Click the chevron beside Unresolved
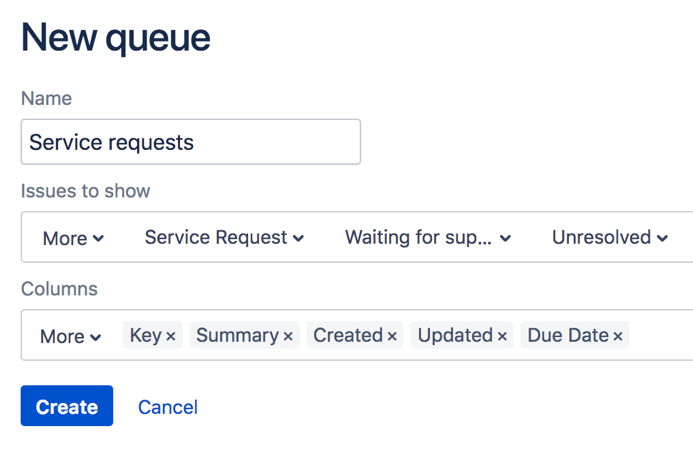The width and height of the screenshot is (693, 455). pos(662,238)
